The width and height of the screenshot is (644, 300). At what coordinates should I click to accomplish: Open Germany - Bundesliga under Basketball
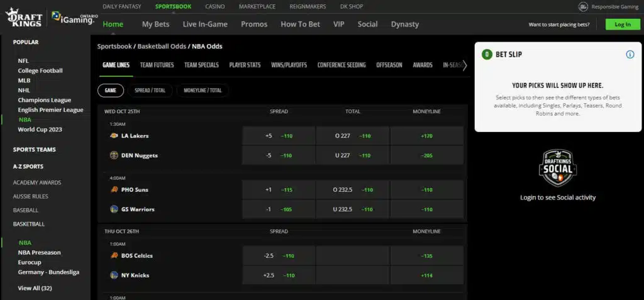click(x=48, y=272)
